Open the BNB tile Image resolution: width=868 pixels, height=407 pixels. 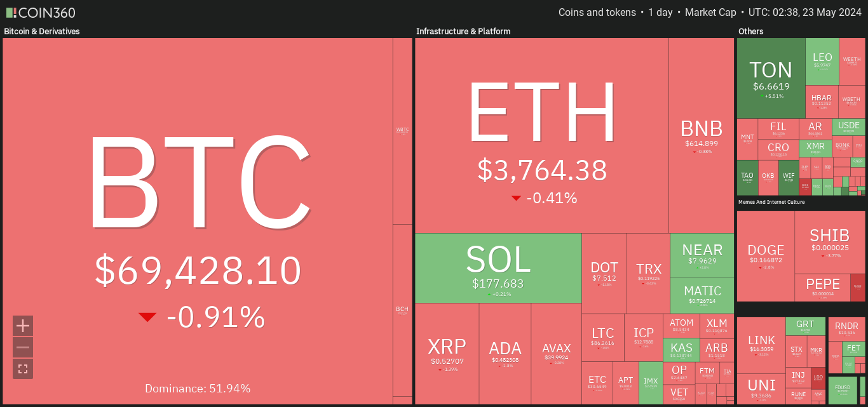(702, 135)
